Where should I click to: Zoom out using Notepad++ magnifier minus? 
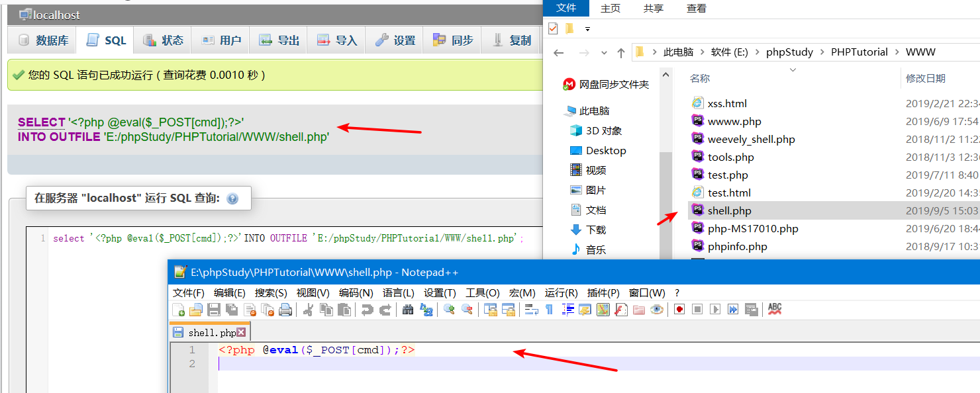point(467,310)
